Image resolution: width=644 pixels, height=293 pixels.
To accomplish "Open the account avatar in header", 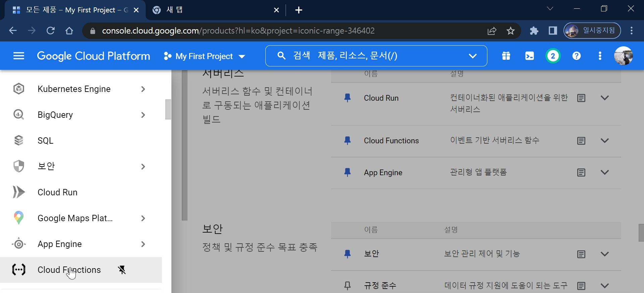I will 624,56.
